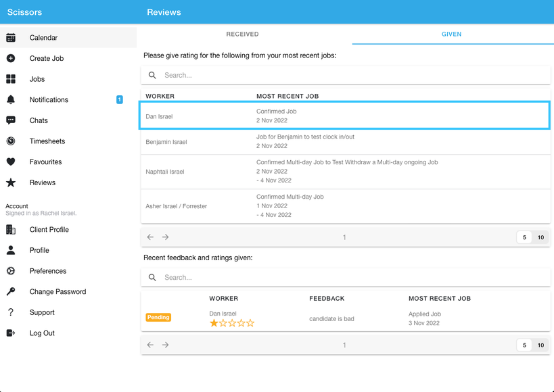The width and height of the screenshot is (554, 392).
Task: Show 10 rows per page for given feedback
Action: pyautogui.click(x=540, y=345)
